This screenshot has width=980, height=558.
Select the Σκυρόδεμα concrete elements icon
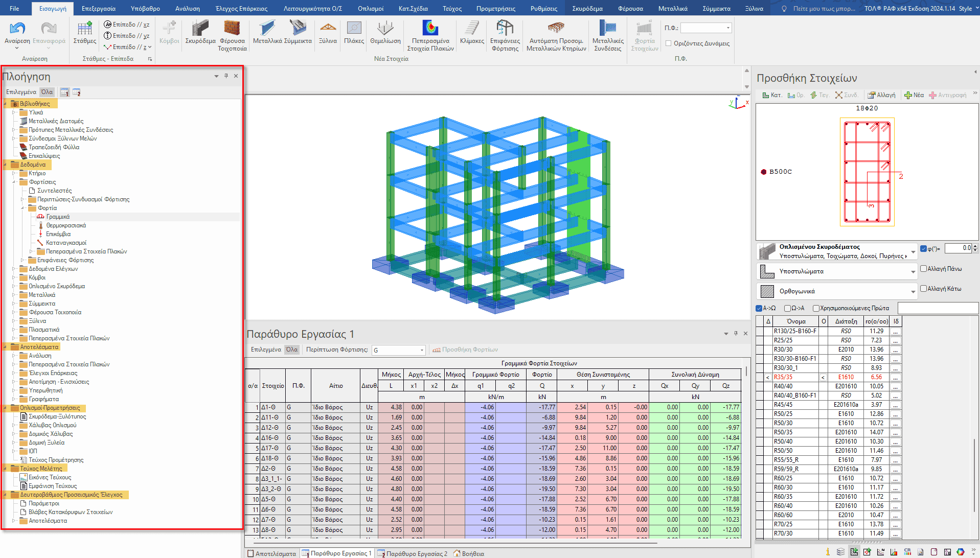[200, 32]
